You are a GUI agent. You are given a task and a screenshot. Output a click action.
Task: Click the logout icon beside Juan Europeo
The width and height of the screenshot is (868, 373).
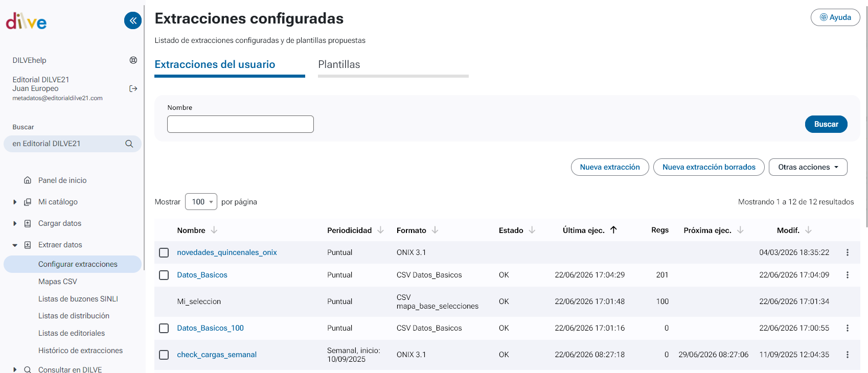pos(133,88)
